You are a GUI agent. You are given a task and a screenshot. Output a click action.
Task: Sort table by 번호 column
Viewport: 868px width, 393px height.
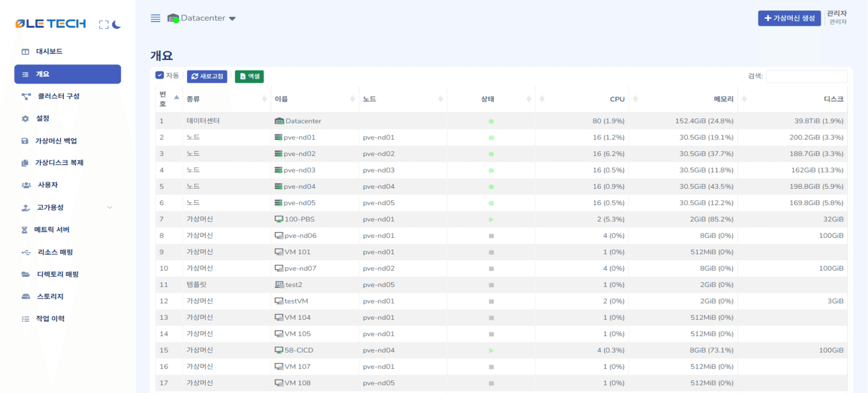coord(169,99)
